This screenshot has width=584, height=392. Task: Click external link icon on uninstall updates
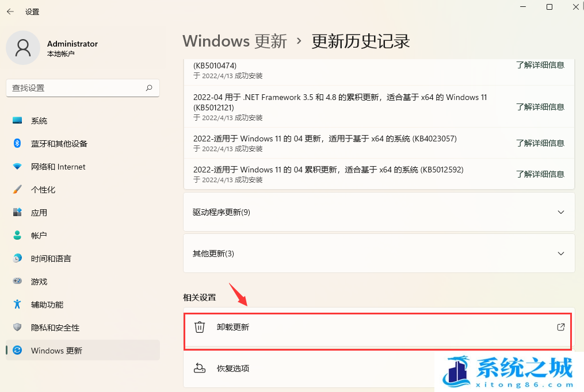click(x=560, y=327)
